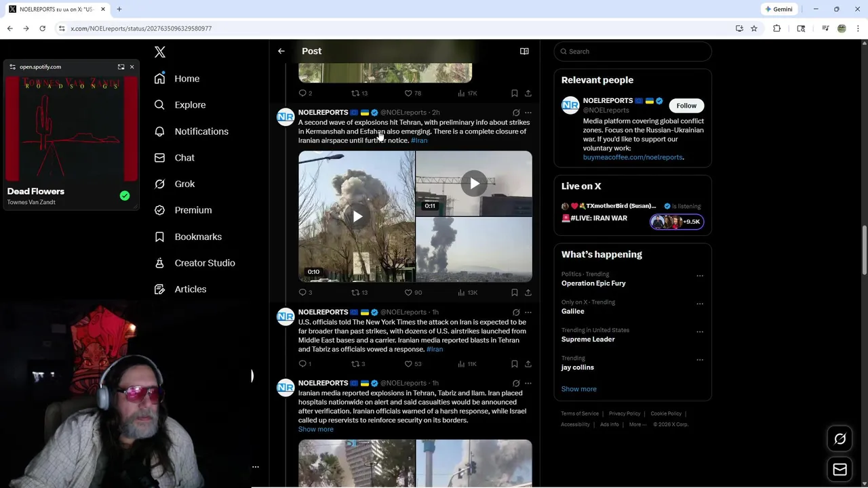868x488 pixels.
Task: Open Bookmarks in the sidebar
Action: coord(188,237)
